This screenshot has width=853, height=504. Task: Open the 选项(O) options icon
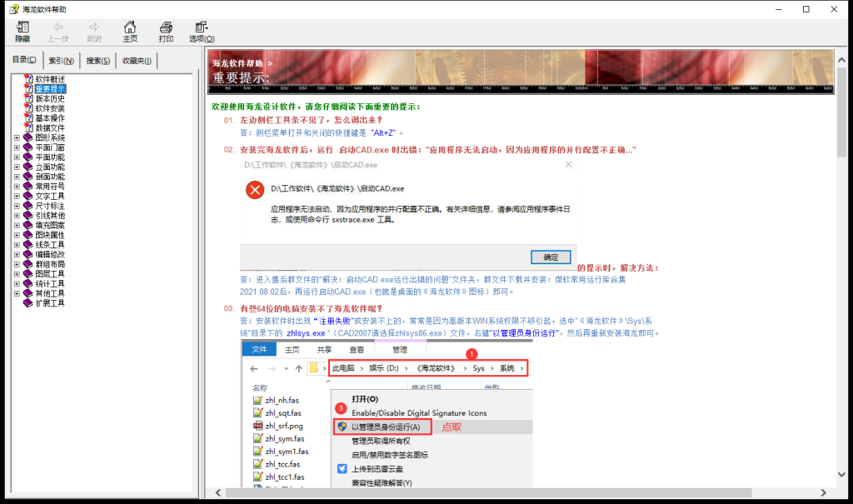click(202, 27)
